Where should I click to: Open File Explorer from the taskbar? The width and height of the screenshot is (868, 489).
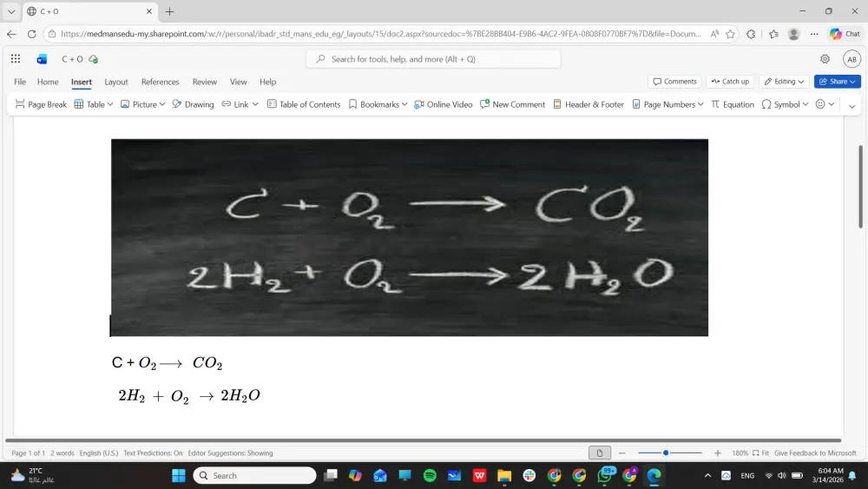pyautogui.click(x=504, y=475)
